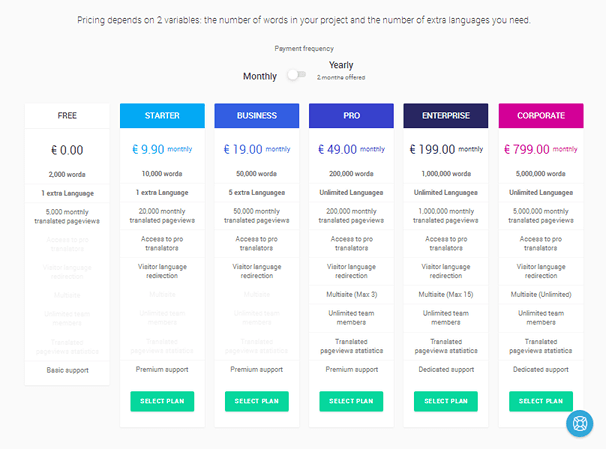Click the ENTERPRISE plan header
Viewport: 606px width, 449px height.
pyautogui.click(x=446, y=116)
